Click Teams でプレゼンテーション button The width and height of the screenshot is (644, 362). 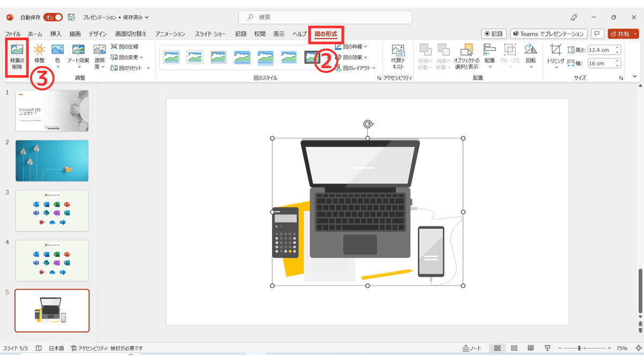click(548, 33)
